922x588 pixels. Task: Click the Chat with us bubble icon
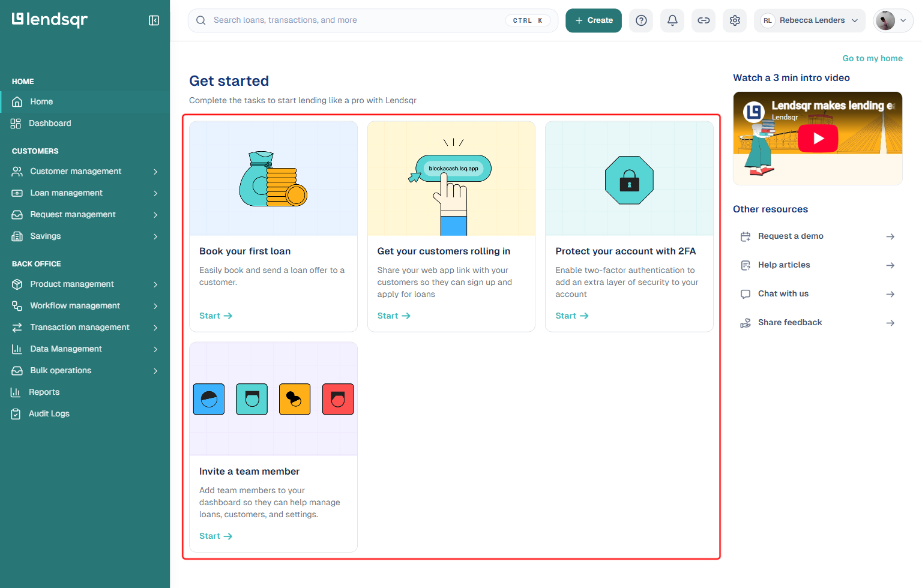coord(746,294)
